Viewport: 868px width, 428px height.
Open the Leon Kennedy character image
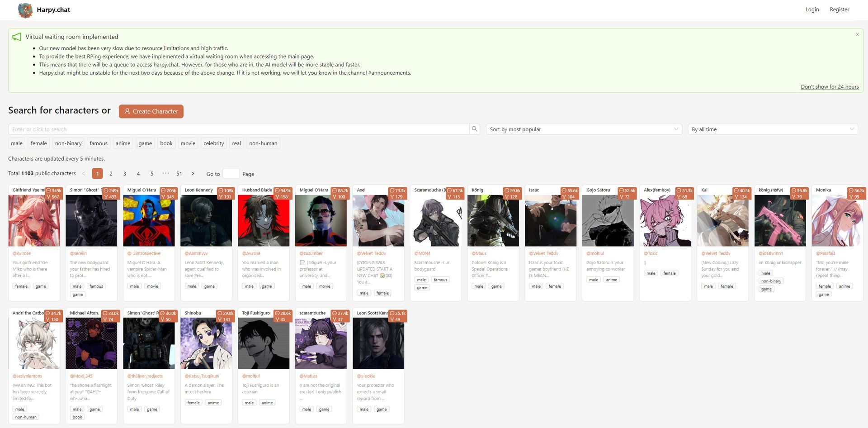pos(206,221)
